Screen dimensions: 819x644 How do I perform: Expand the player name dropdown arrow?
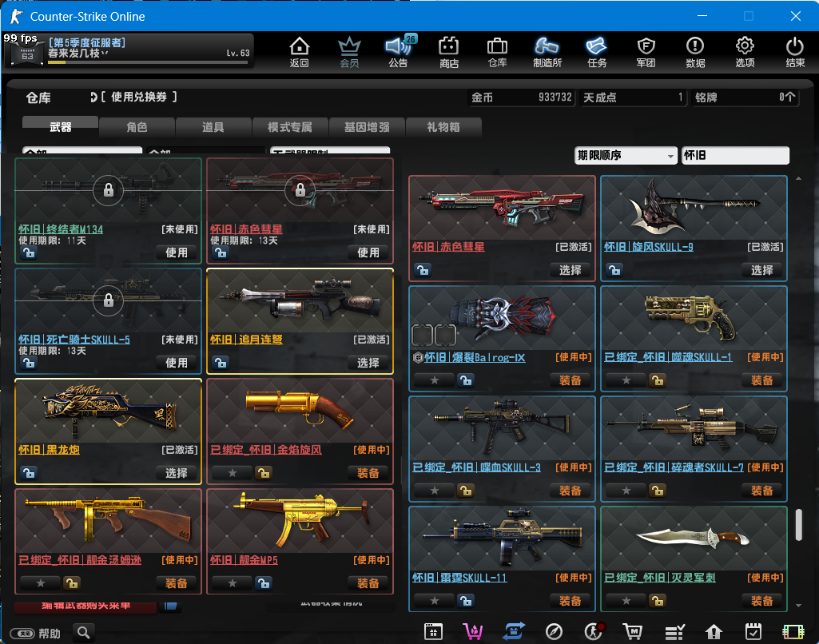click(105, 54)
